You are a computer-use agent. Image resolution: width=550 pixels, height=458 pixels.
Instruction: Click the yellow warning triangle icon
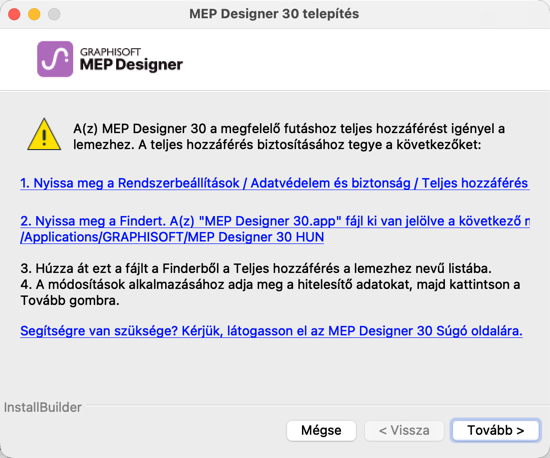pyautogui.click(x=44, y=135)
